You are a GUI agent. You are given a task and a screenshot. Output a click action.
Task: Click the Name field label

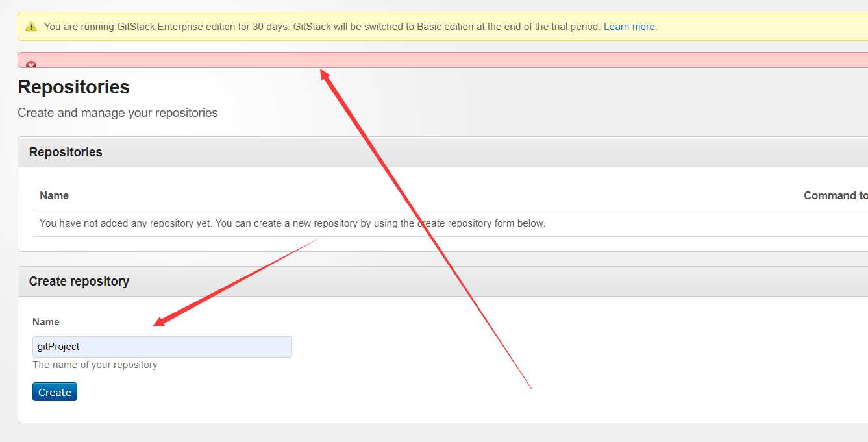click(46, 322)
